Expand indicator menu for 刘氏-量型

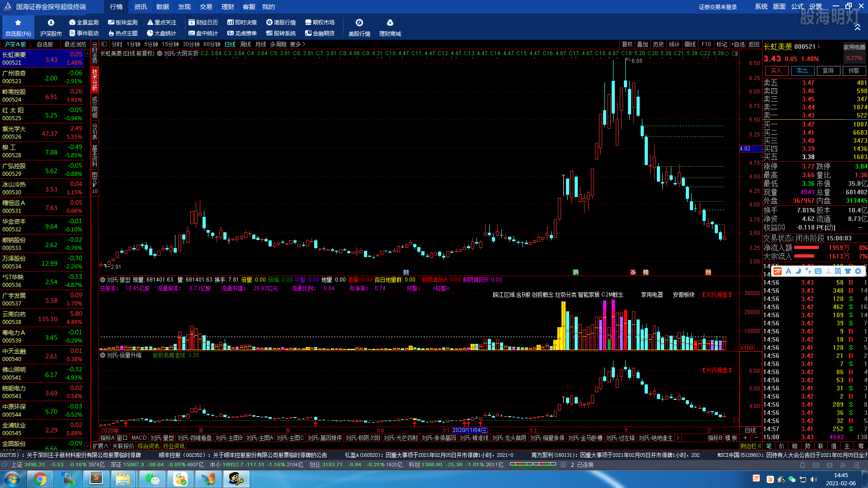[103, 280]
